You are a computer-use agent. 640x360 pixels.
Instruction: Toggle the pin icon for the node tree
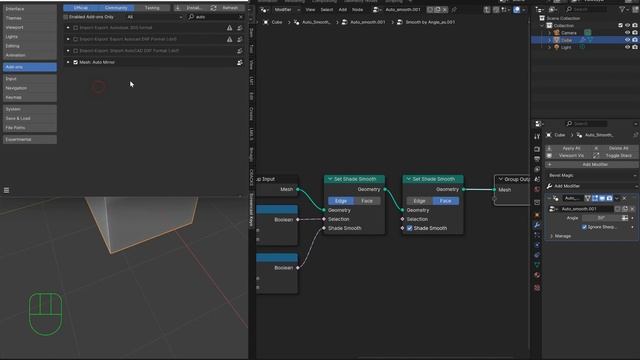pos(454,9)
